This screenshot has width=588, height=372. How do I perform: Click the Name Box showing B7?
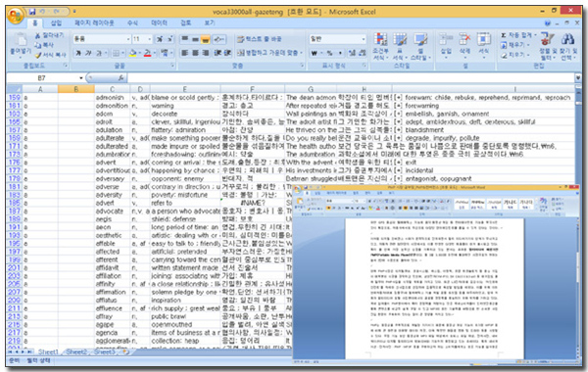coord(41,78)
